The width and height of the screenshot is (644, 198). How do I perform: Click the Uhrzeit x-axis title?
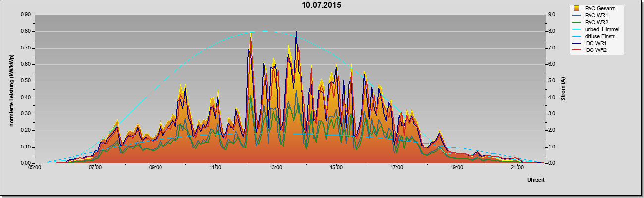tap(536, 180)
